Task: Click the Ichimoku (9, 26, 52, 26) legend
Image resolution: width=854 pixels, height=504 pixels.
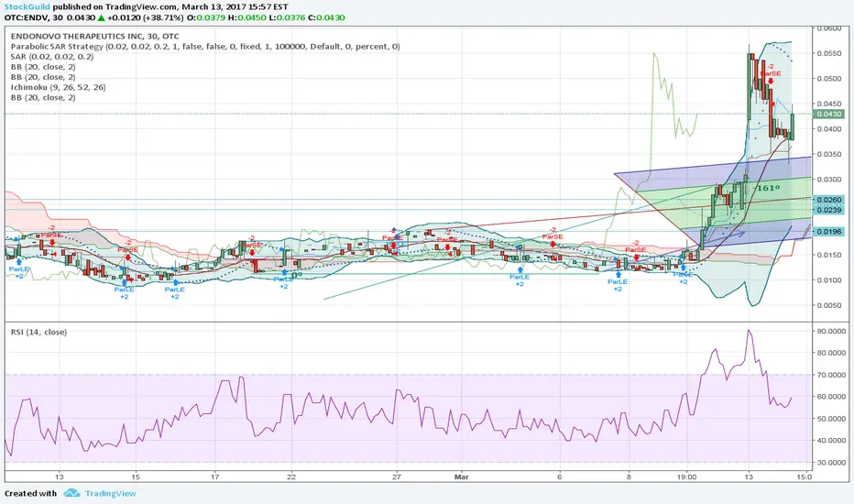Action: pyautogui.click(x=59, y=87)
